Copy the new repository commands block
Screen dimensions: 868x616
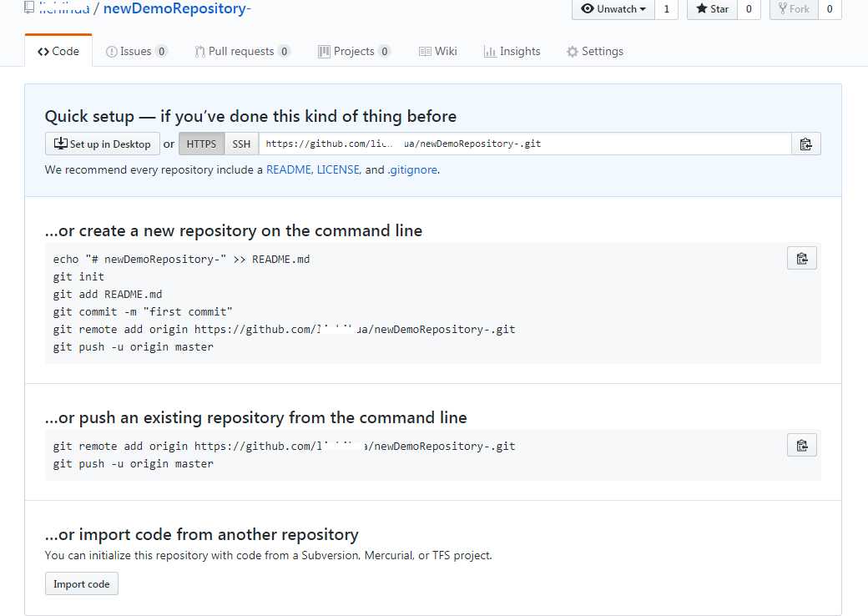pyautogui.click(x=801, y=258)
